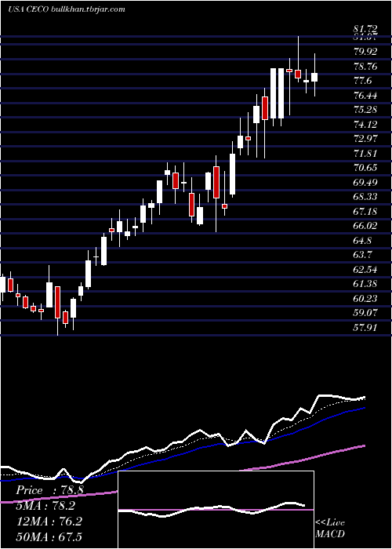Viewport: 392px width, 549px height.
Task: Click the 81.72 price axis label
Action: pos(365,29)
